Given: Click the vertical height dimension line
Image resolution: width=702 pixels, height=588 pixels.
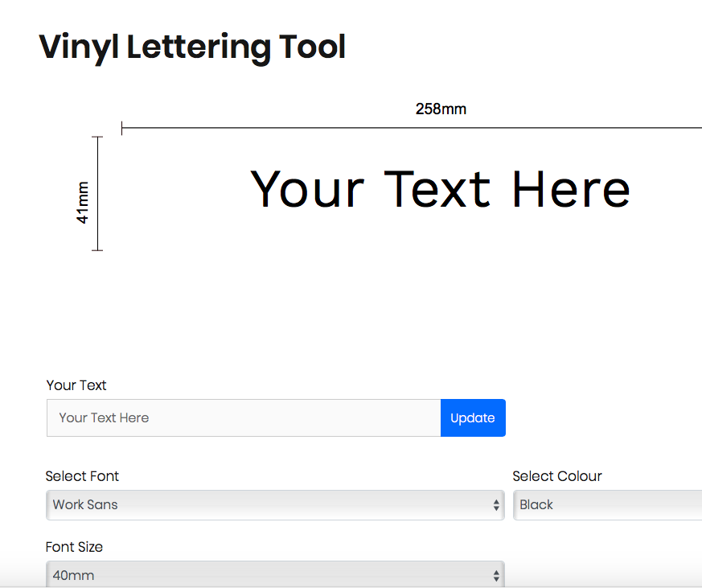Looking at the screenshot, I should [x=97, y=193].
